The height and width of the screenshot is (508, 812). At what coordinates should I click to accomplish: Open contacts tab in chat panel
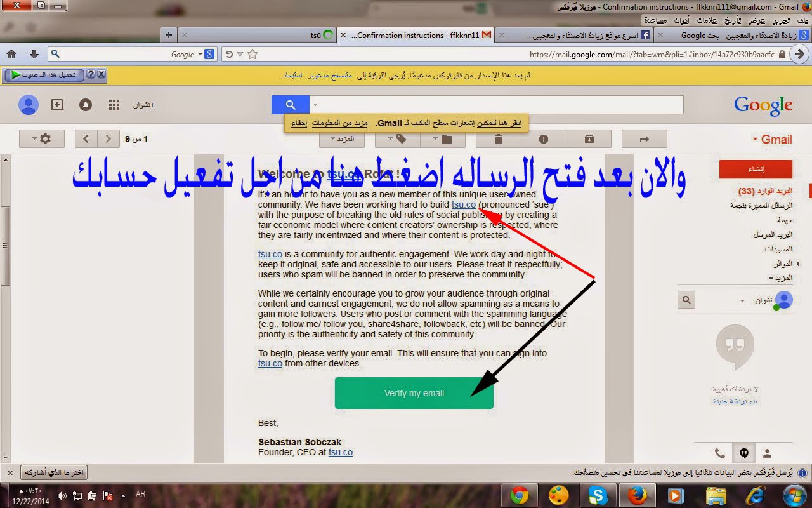click(x=767, y=453)
